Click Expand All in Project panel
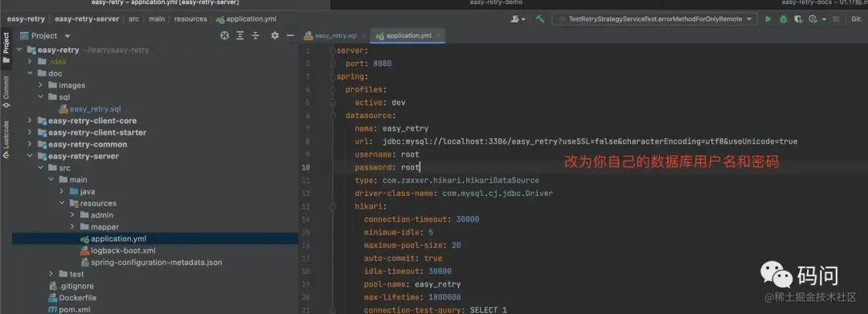Image resolution: width=868 pixels, height=314 pixels. click(240, 35)
